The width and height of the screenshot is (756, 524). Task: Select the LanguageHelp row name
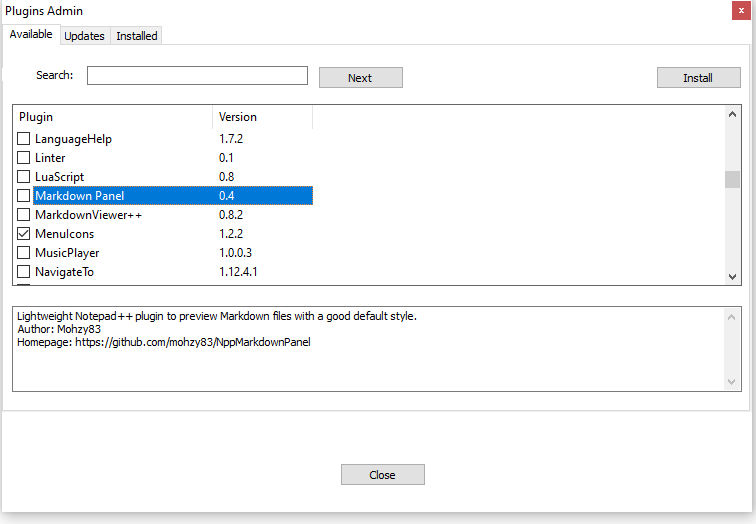[73, 139]
